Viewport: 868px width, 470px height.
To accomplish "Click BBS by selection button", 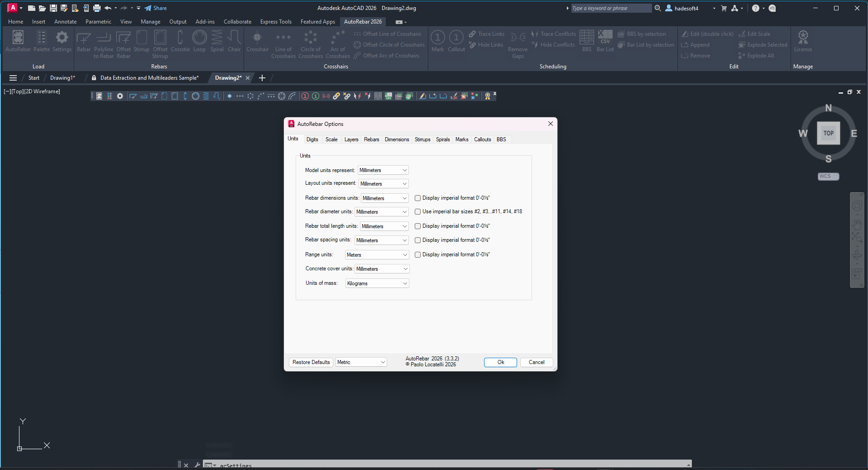I will coord(642,34).
